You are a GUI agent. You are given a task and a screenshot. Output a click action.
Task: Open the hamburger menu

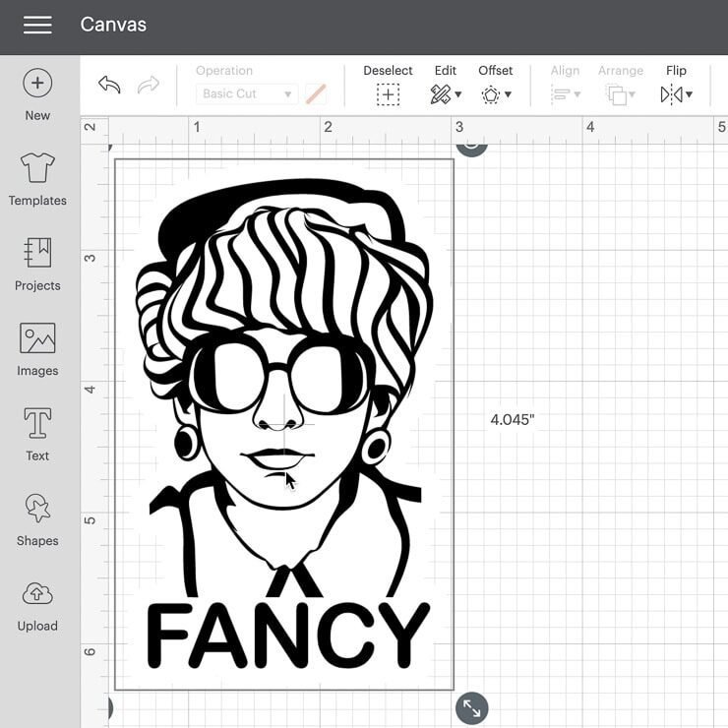pos(37,26)
